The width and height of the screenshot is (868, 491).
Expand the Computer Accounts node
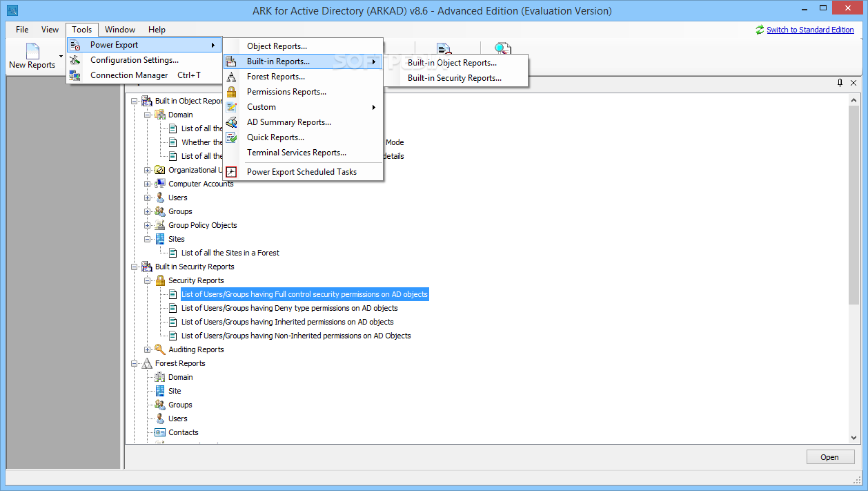tap(148, 184)
